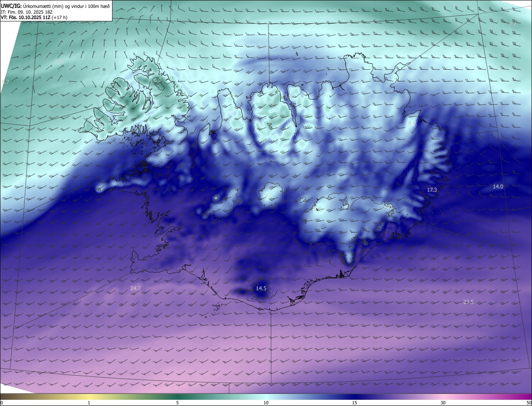Click the 7.7 value in the top-right corner
The width and height of the screenshot is (532, 406).
513,24
